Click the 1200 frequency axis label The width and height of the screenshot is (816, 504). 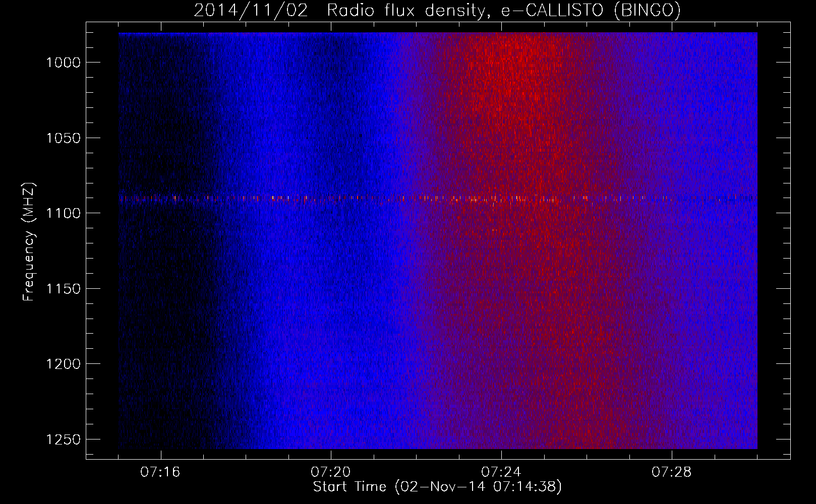pos(63,364)
